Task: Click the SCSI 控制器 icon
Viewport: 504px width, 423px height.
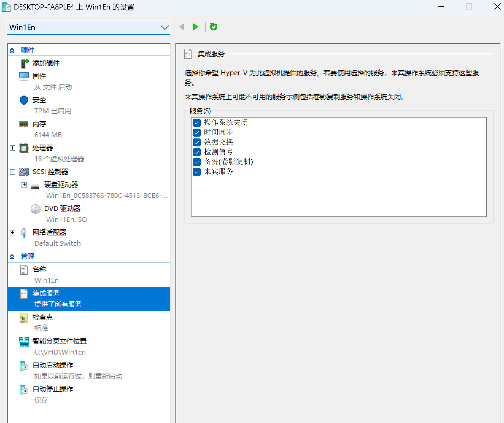Action: point(24,172)
